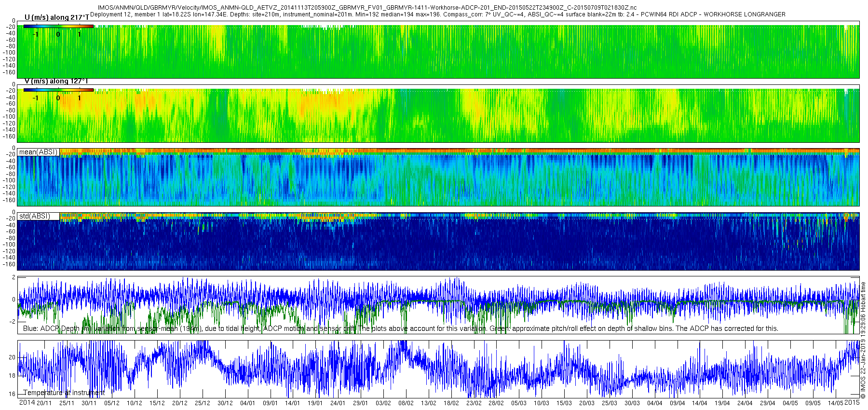
Task: Click the Deployment 12 metadata line
Action: tap(438, 14)
